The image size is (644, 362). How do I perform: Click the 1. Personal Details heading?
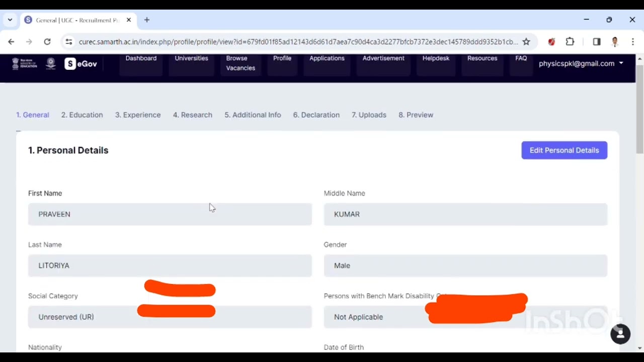pos(68,150)
